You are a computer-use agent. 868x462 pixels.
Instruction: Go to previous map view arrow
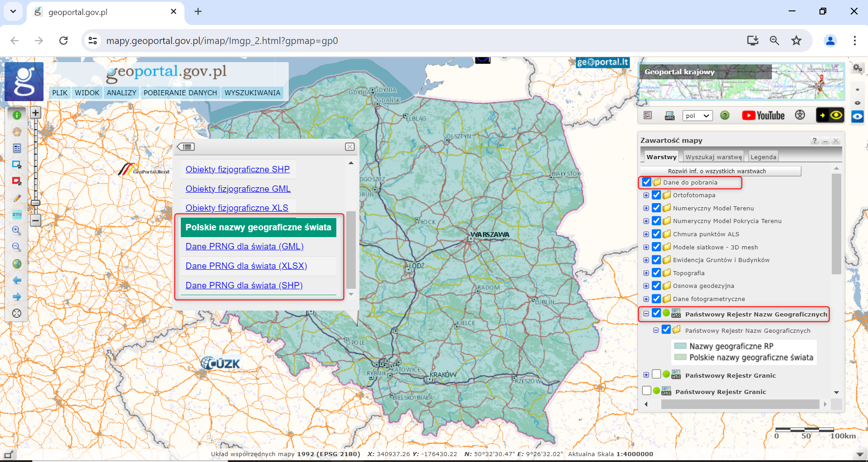(17, 280)
